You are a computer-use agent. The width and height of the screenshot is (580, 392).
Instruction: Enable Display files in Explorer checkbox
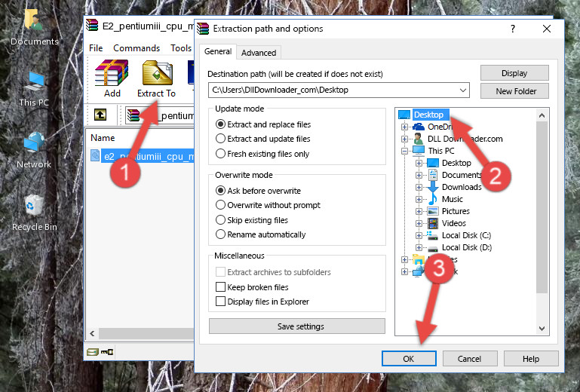[220, 302]
